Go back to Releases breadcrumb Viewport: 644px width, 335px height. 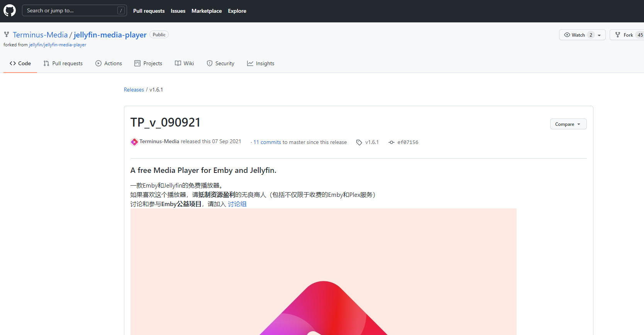point(134,90)
